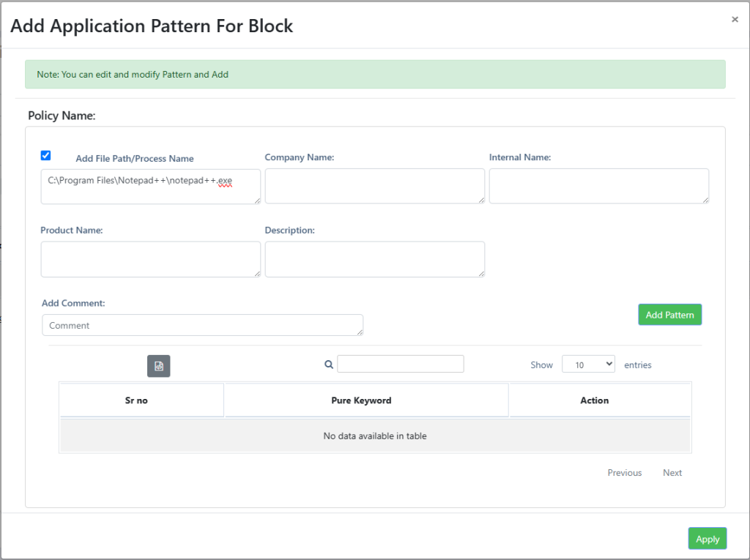
Task: Go to Next table page
Action: pos(672,473)
